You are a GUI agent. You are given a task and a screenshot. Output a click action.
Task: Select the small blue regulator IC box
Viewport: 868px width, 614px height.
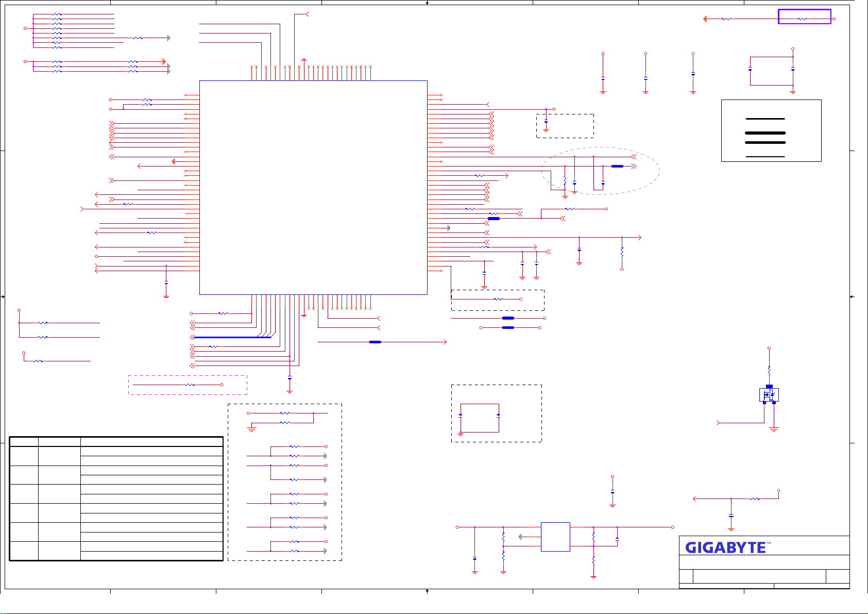[555, 537]
